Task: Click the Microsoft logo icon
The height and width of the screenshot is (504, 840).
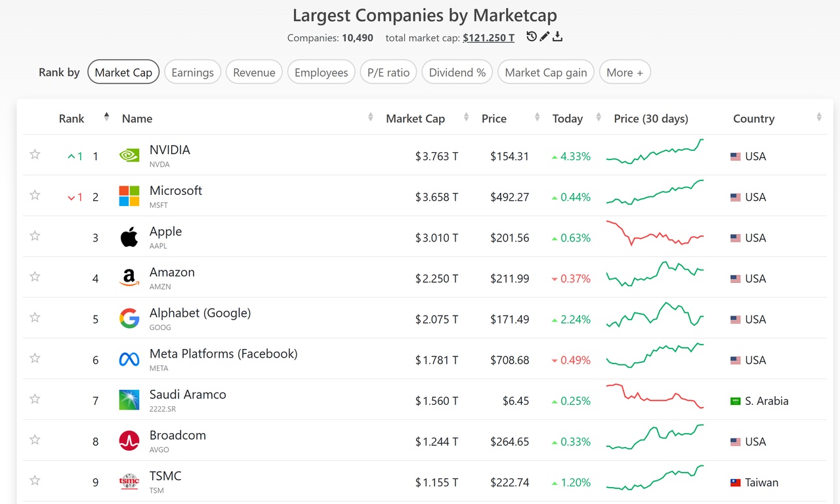Action: pos(129,196)
